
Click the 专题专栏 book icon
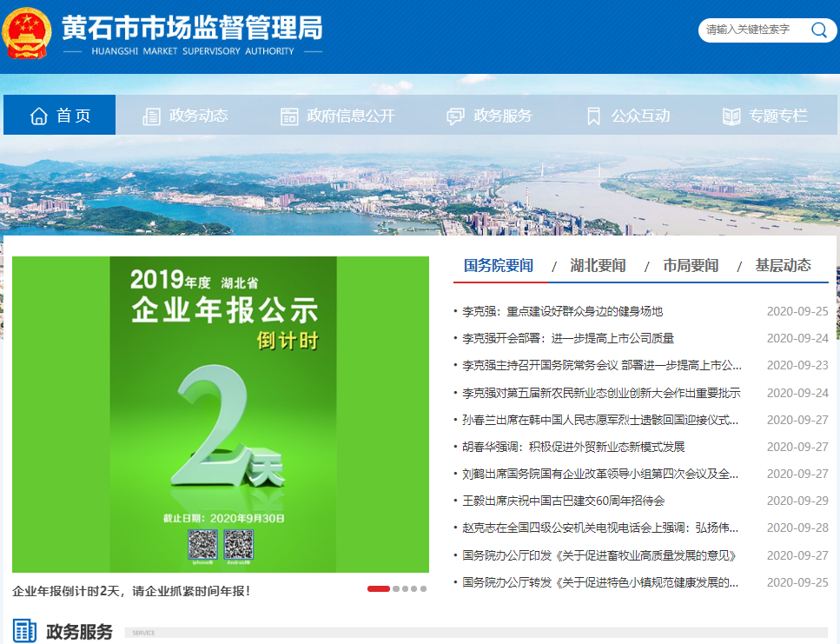[x=731, y=116]
